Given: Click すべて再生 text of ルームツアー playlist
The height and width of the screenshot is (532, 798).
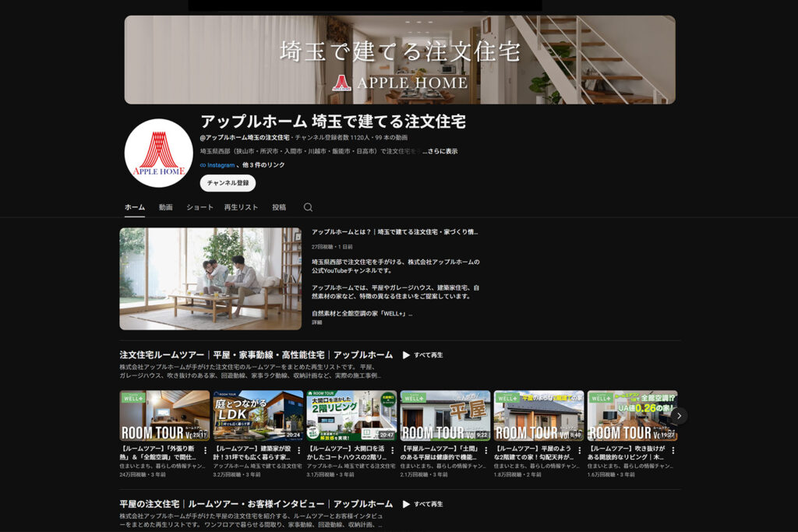Looking at the screenshot, I should 428,355.
